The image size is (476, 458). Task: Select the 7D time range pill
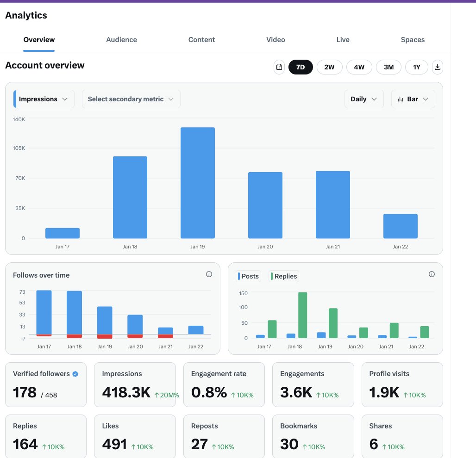[301, 67]
